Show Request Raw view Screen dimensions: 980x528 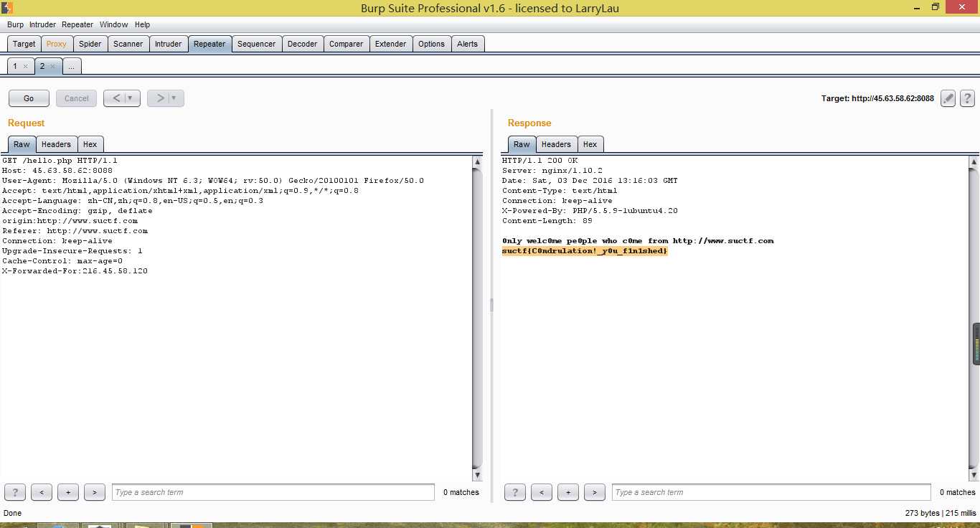22,144
